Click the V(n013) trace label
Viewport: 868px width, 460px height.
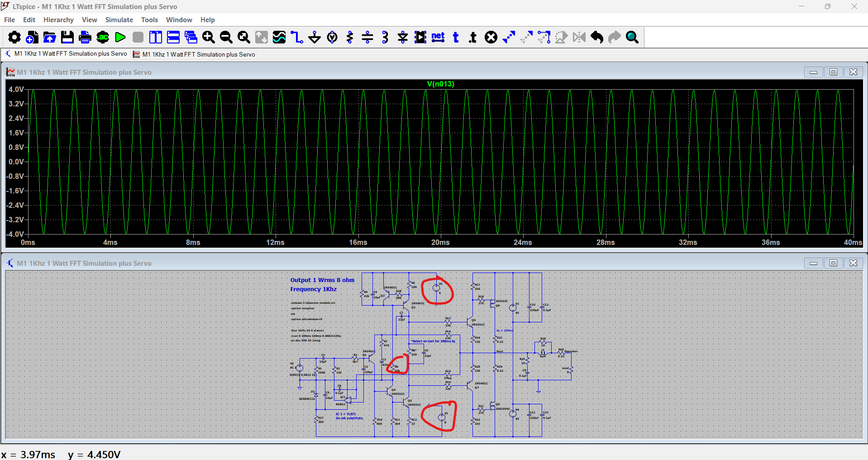coord(440,84)
